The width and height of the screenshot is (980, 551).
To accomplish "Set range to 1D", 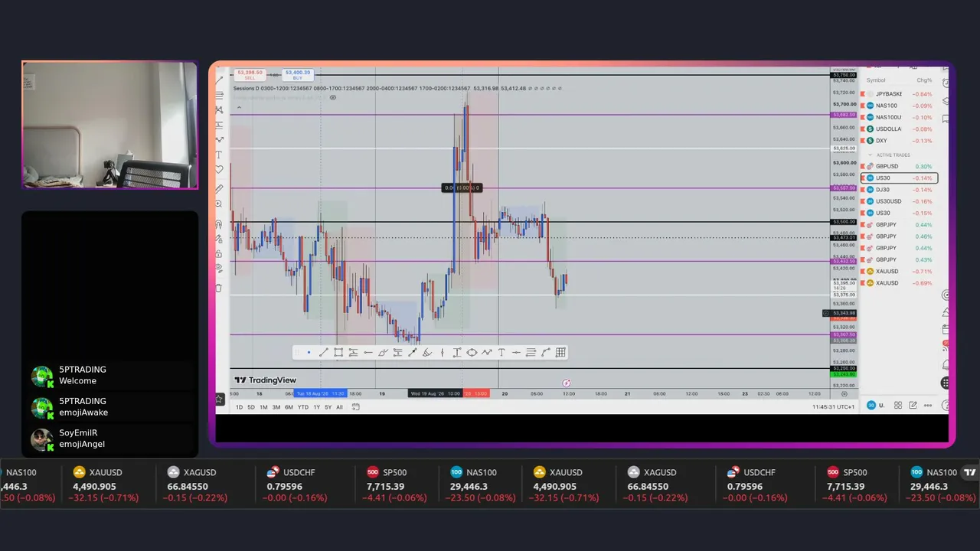I will 239,407.
